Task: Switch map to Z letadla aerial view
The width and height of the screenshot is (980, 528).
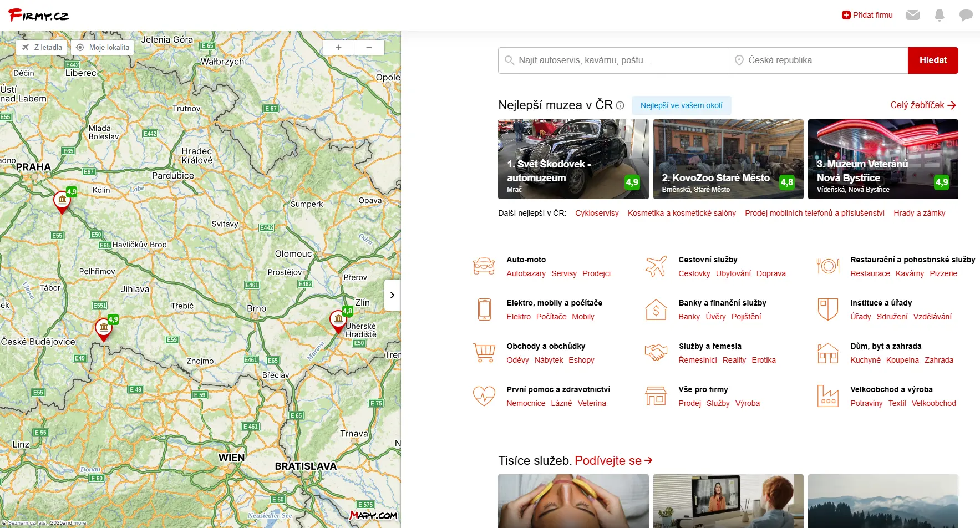Action: coord(42,47)
